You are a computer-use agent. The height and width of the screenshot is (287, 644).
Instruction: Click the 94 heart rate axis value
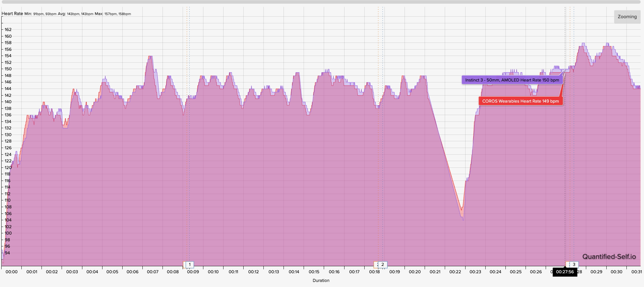coord(7,253)
